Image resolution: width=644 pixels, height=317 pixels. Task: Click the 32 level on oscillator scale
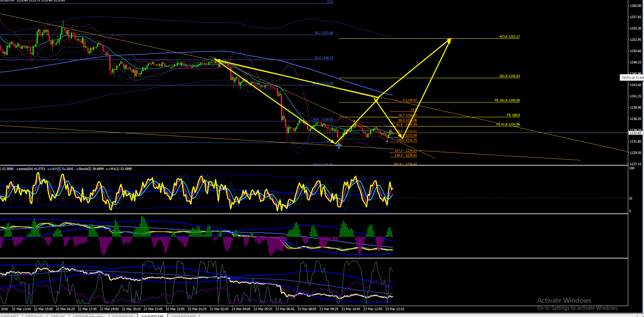(631, 198)
